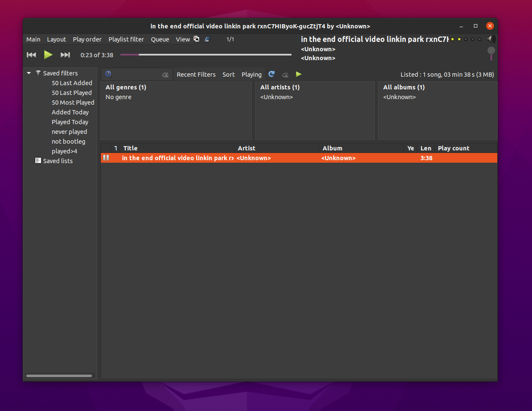Select the '50 Most Played' filter
The image size is (532, 411).
click(73, 103)
